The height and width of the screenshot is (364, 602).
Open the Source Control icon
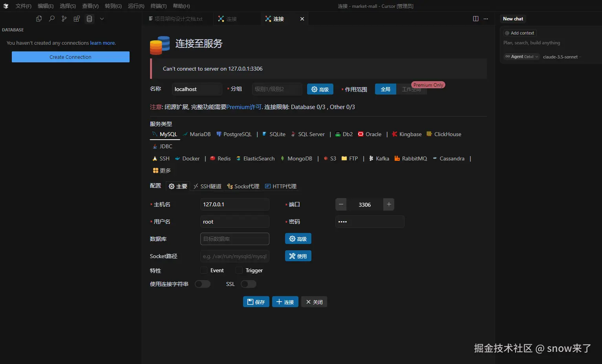(x=64, y=19)
